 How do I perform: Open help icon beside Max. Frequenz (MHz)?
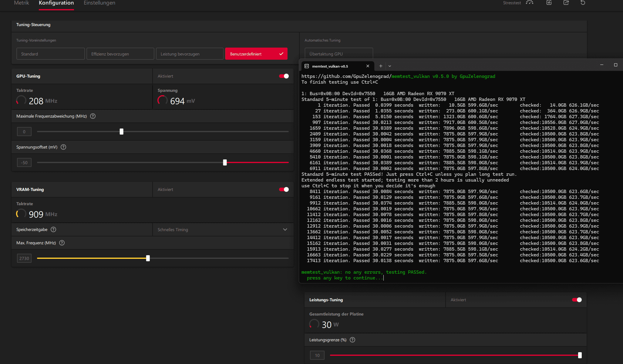(x=62, y=243)
